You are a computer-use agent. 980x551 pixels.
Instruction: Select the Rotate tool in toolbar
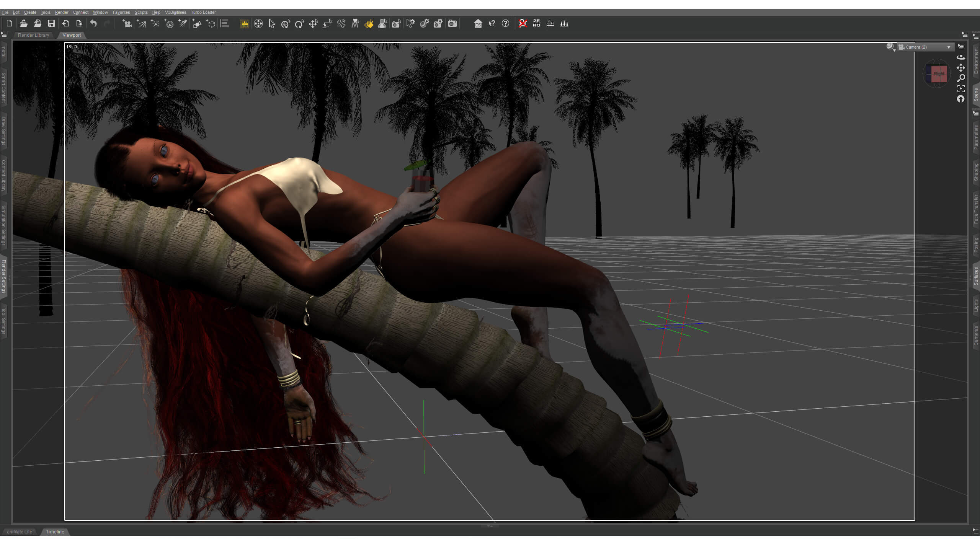coord(299,24)
